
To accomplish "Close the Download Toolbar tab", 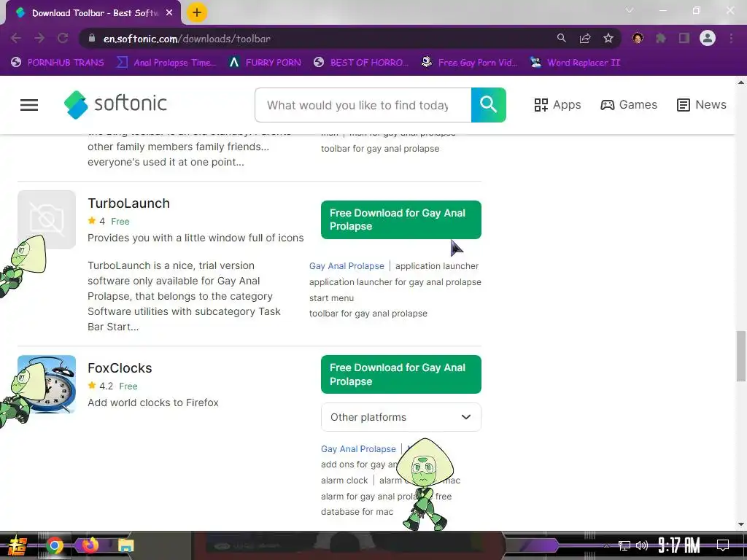I will 169,13.
